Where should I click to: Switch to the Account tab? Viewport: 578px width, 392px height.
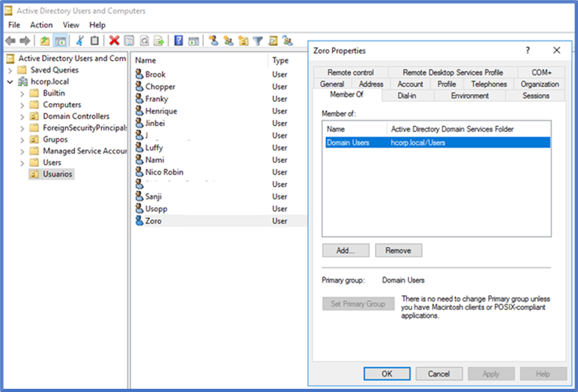click(410, 84)
